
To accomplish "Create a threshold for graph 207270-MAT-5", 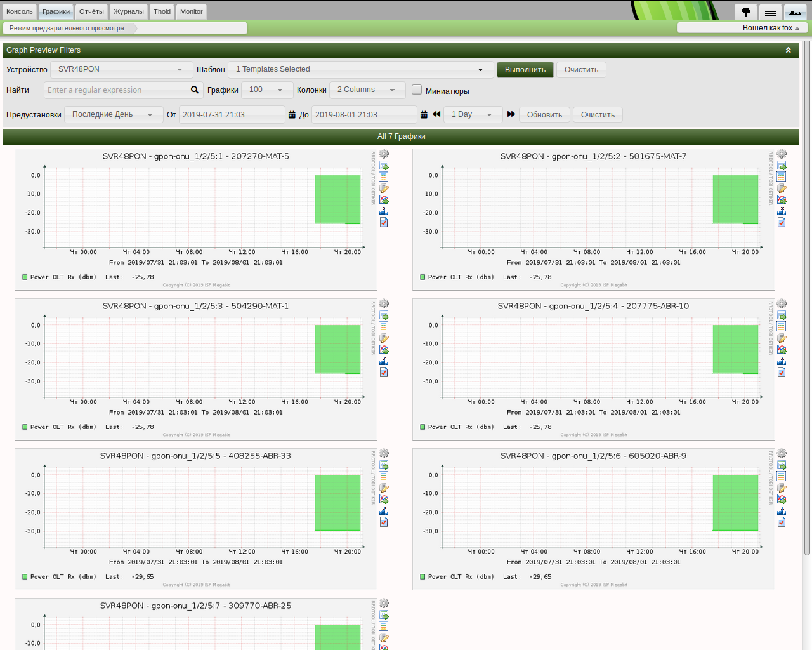I will 384,222.
